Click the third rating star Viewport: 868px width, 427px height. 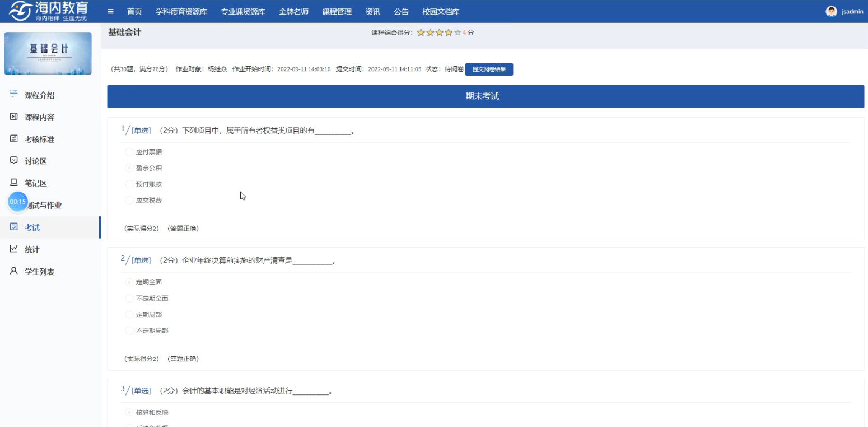[440, 33]
